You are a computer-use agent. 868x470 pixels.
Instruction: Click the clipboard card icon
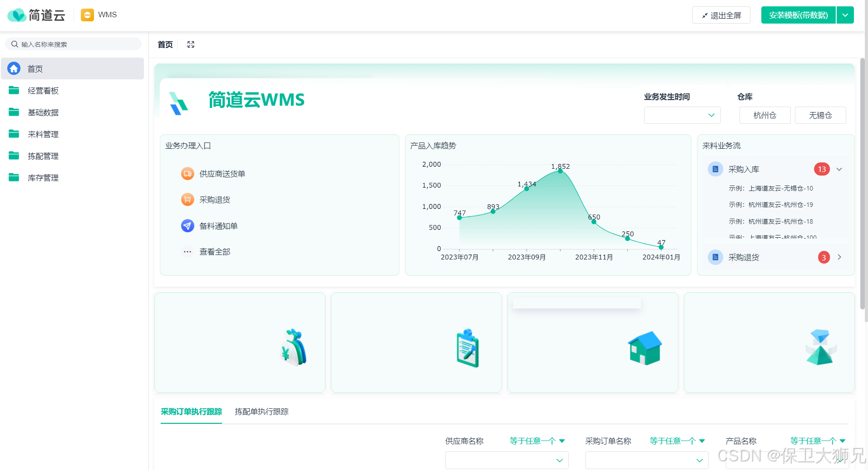[x=468, y=348]
